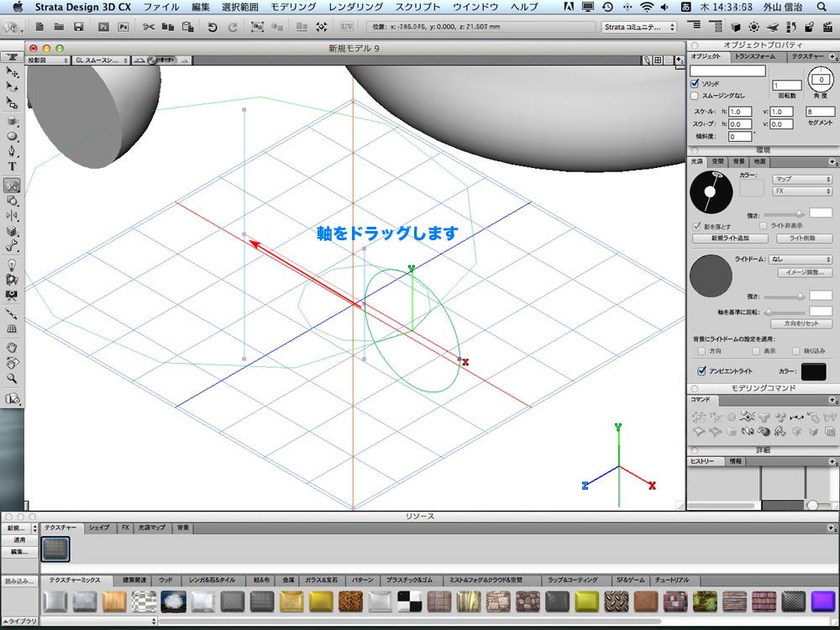The height and width of the screenshot is (630, 840).
Task: Select the Text tool in the tool palette
Action: tap(12, 166)
